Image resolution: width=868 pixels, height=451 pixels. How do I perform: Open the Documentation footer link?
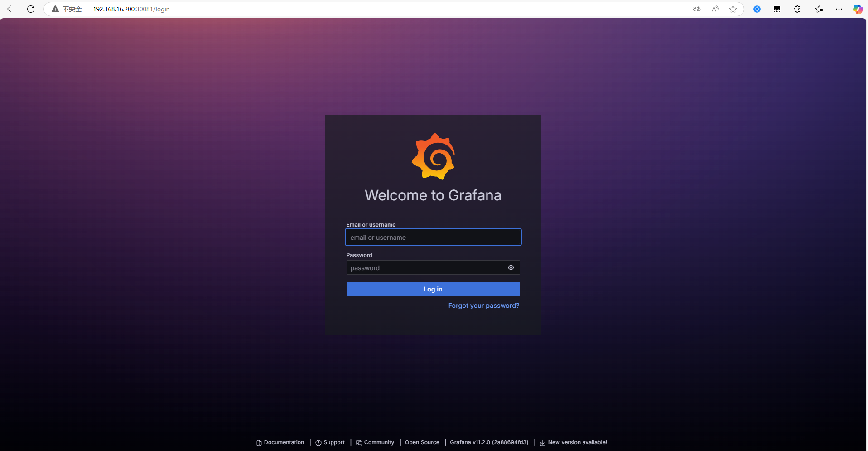(280, 442)
